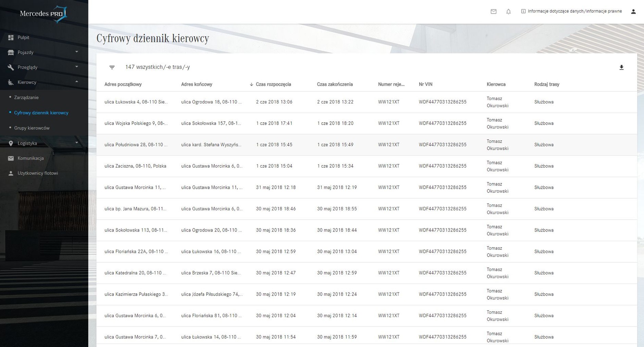Screen dimensions: 644x347
Task: Open Pulpit dashboard icon in sidebar
Action: pyautogui.click(x=11, y=38)
